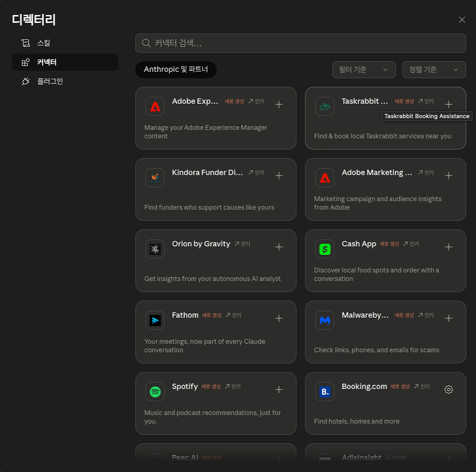Viewport: 476px width, 472px height.
Task: Click the Fathom logo icon
Action: tap(155, 320)
